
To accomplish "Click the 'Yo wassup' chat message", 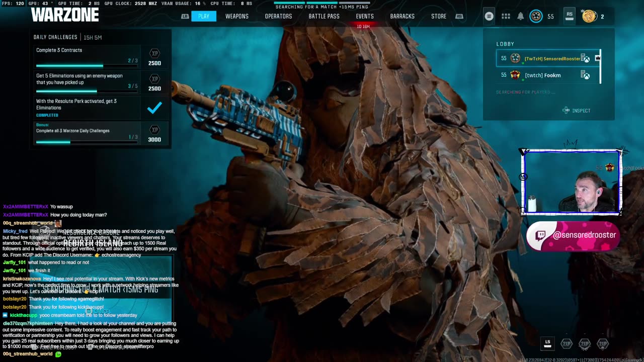I will (61, 207).
